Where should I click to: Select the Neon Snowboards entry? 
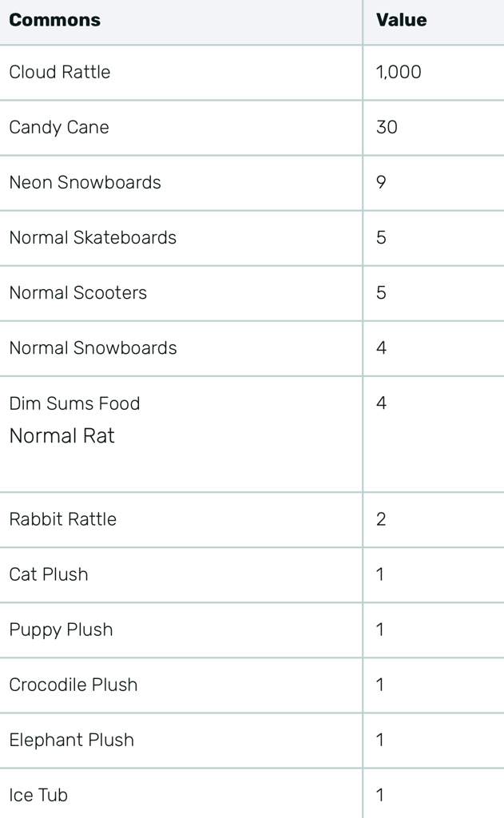click(85, 183)
